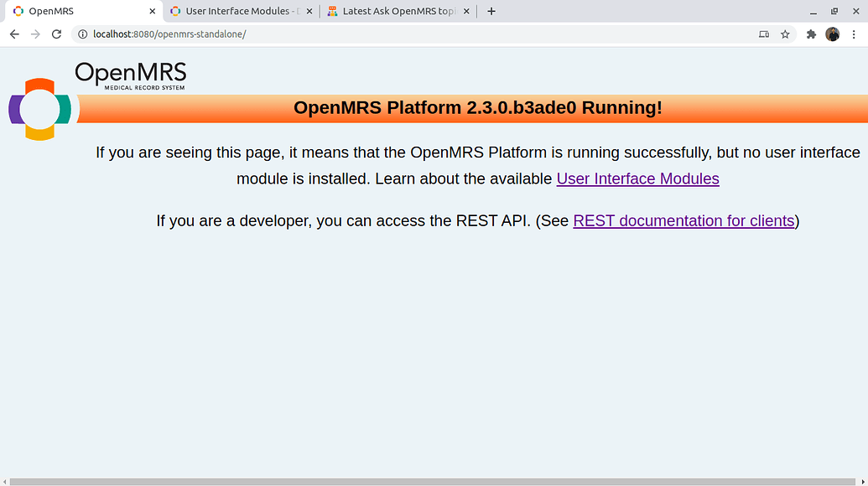Click the extensions puzzle icon
Image resolution: width=868 pixels, height=486 pixels.
point(810,34)
